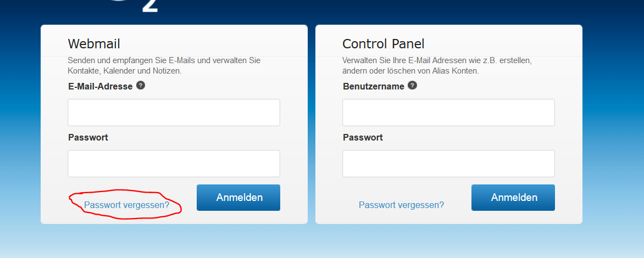Viewport: 644px width, 258px height.
Task: Click the Control Panel heading
Action: pyautogui.click(x=383, y=43)
